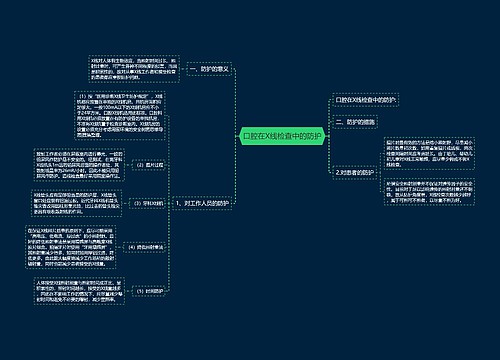
Task: Select the right-side node 口腔在X线检查中的防护:
Action: coord(366,100)
